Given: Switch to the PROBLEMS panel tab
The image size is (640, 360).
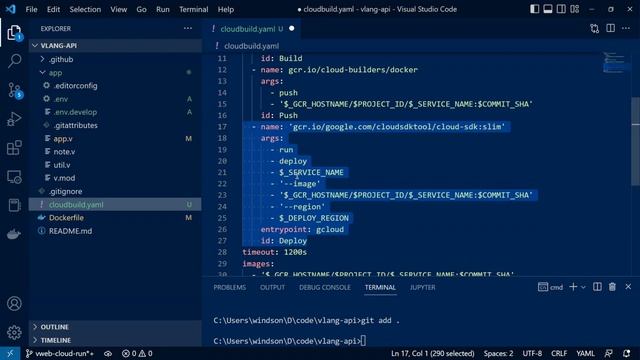Looking at the screenshot, I should point(229,287).
